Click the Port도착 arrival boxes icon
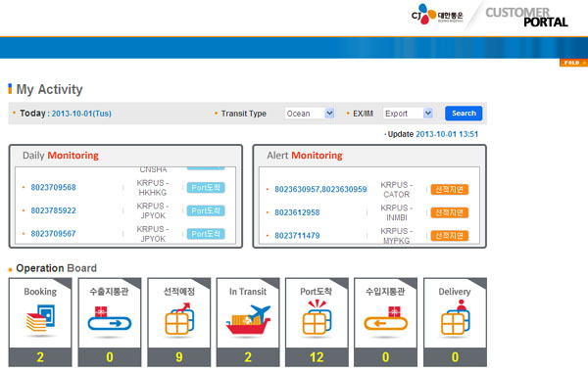 (x=317, y=317)
